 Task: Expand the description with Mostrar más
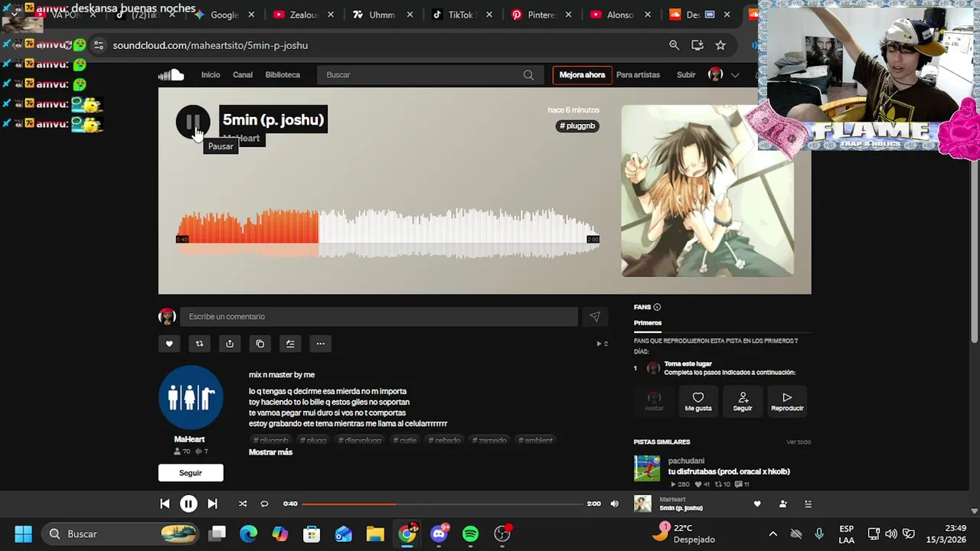(x=270, y=452)
